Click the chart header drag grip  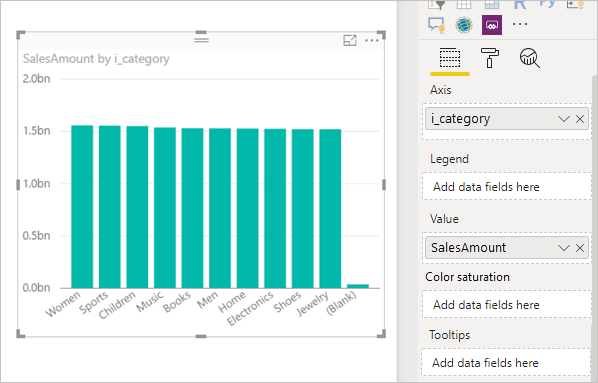click(201, 39)
